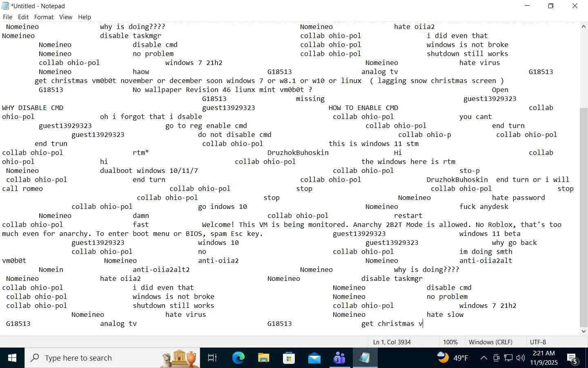Image resolution: width=588 pixels, height=368 pixels.
Task: Open Task View from the taskbar
Action: pyautogui.click(x=212, y=358)
